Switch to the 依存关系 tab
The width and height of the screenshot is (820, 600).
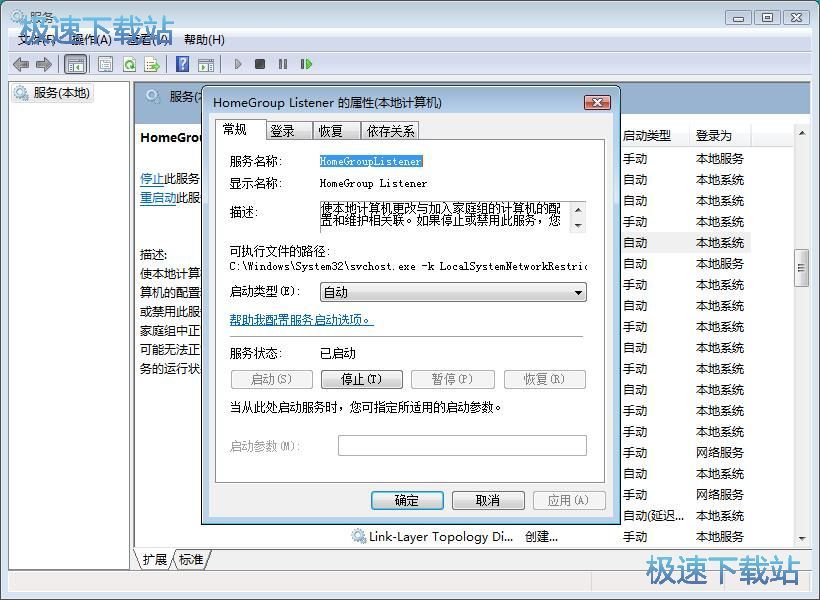pyautogui.click(x=391, y=131)
